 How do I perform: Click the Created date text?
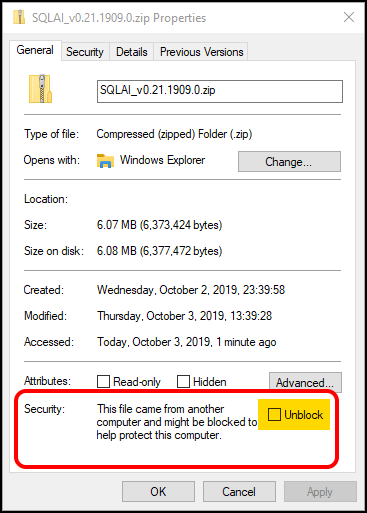pos(191,290)
